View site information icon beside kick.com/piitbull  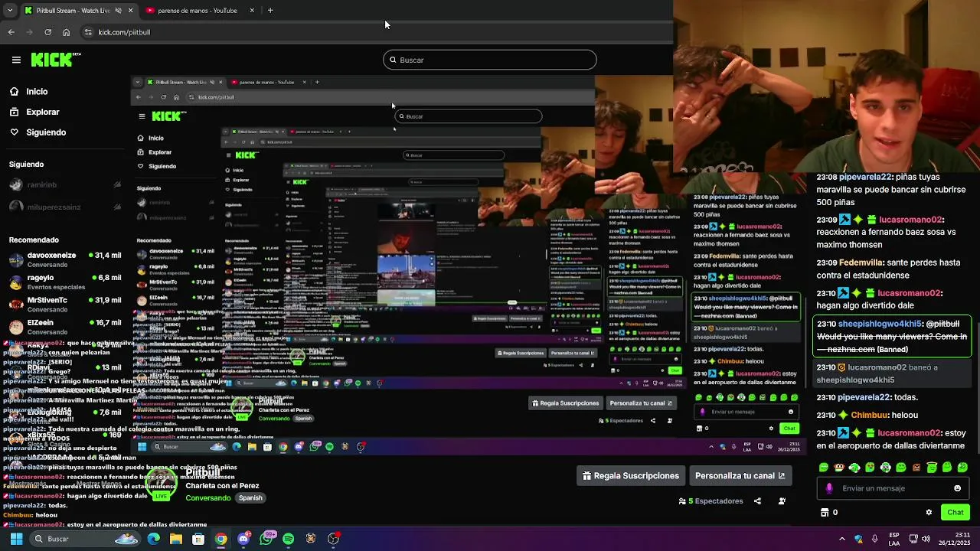tap(88, 32)
